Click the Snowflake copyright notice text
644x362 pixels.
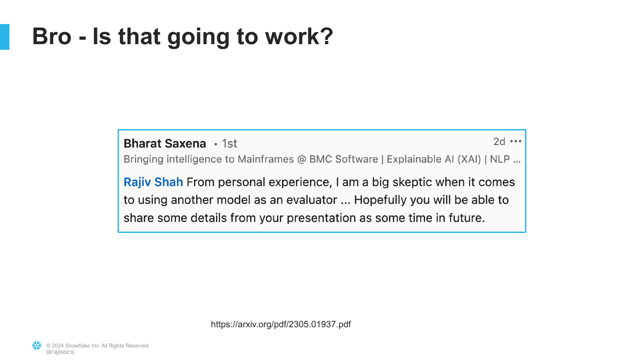coord(97,346)
